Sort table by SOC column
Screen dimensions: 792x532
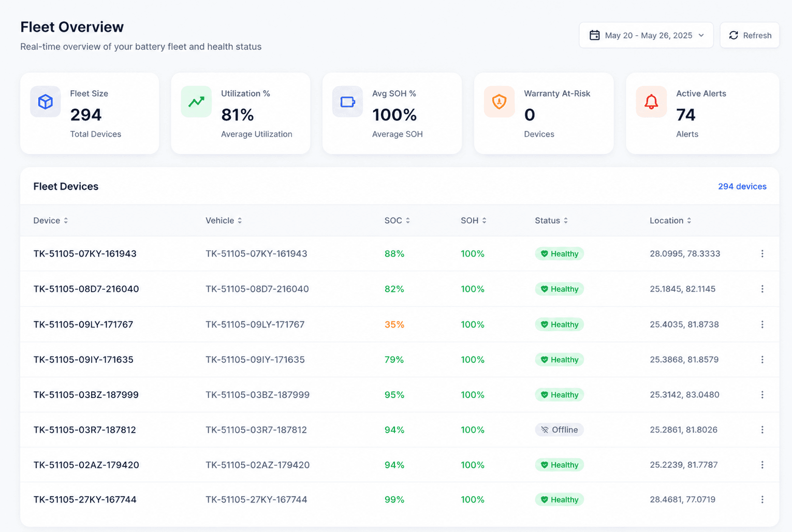(x=397, y=220)
